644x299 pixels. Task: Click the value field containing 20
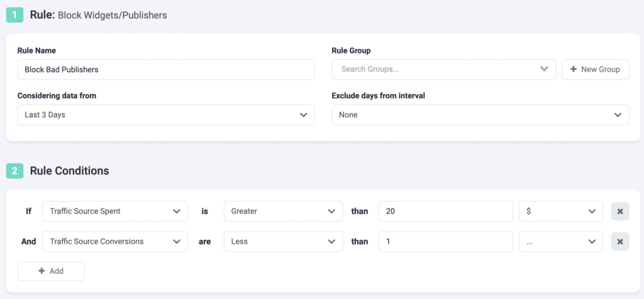[x=446, y=211]
